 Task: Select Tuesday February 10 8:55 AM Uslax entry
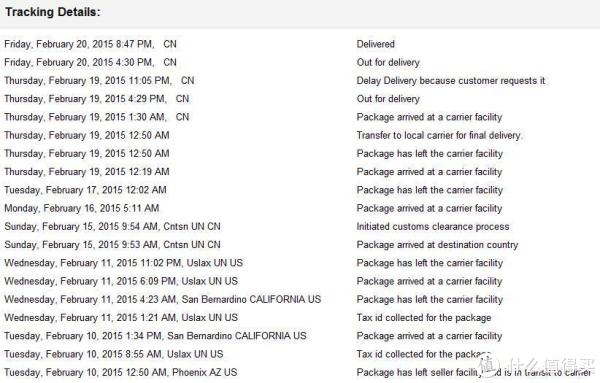point(114,354)
